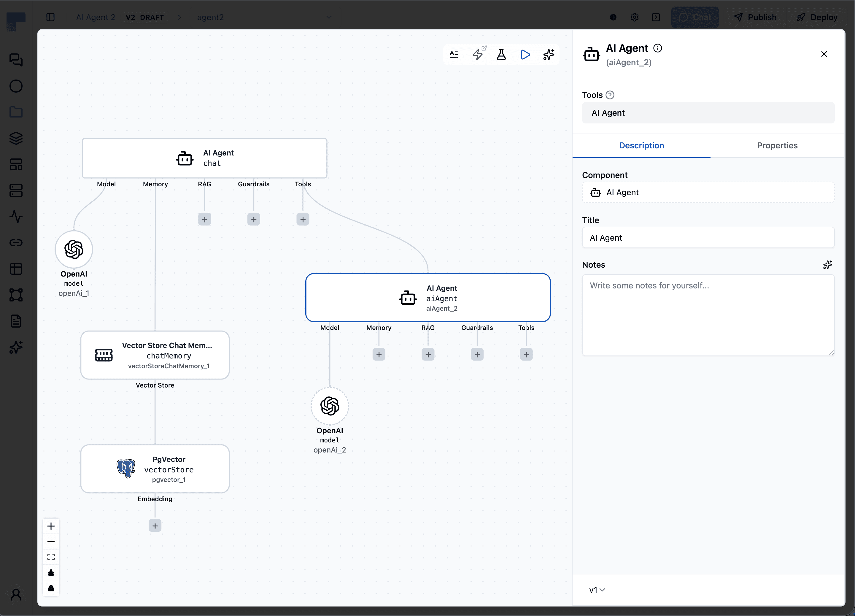Open the activity pulse sidebar icon

pyautogui.click(x=16, y=216)
